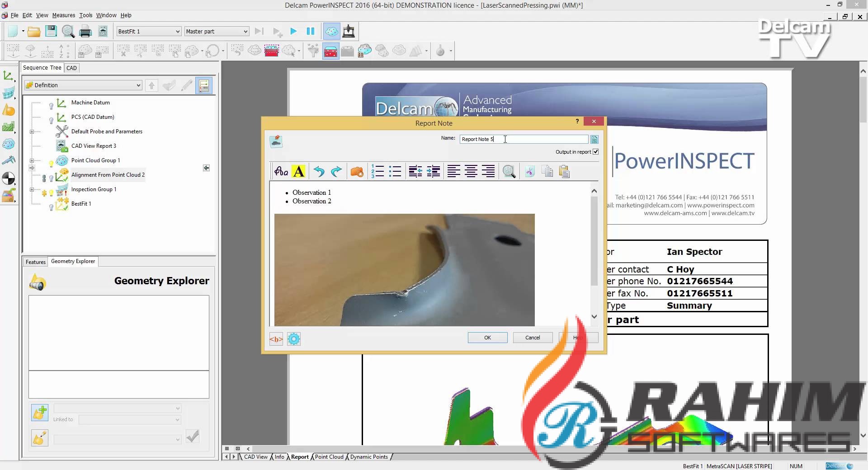Toggle the red point cloud box display button
Screen dimensions: 868x470
coord(331,51)
